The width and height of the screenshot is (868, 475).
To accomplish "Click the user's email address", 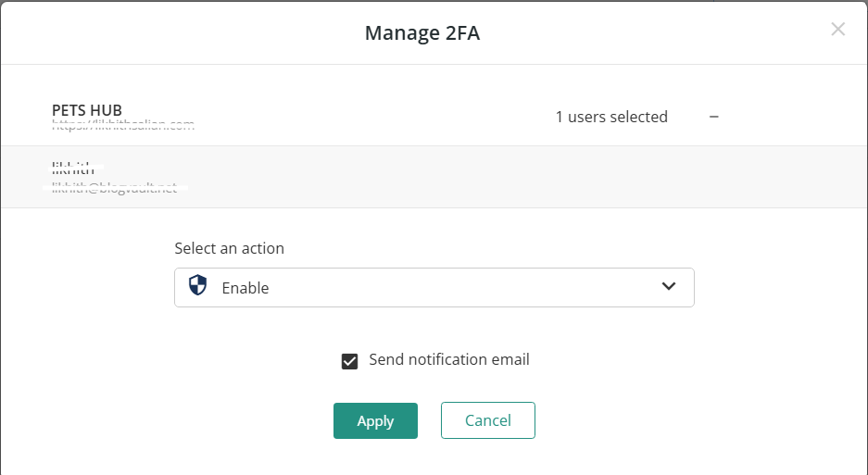I will tap(114, 188).
